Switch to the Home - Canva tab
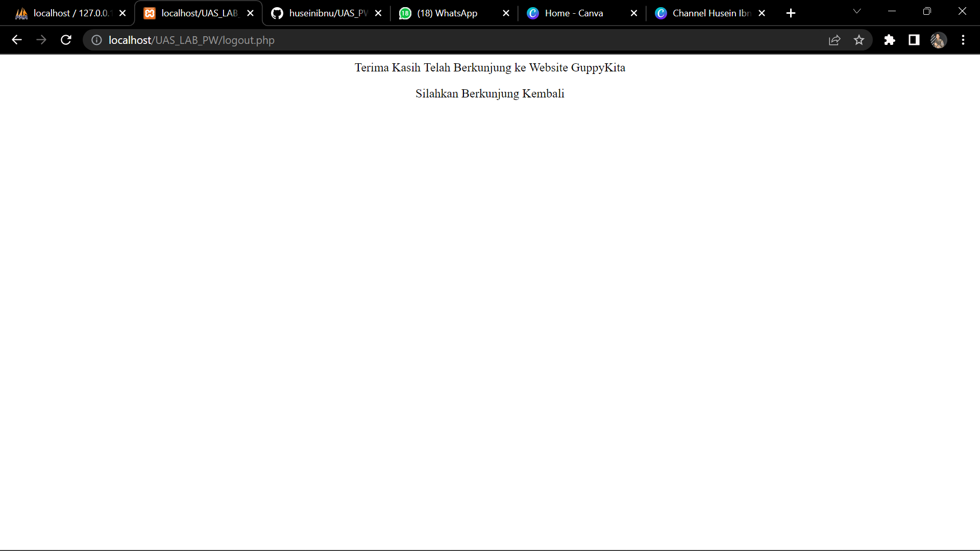Viewport: 980px width, 551px height. point(574,13)
